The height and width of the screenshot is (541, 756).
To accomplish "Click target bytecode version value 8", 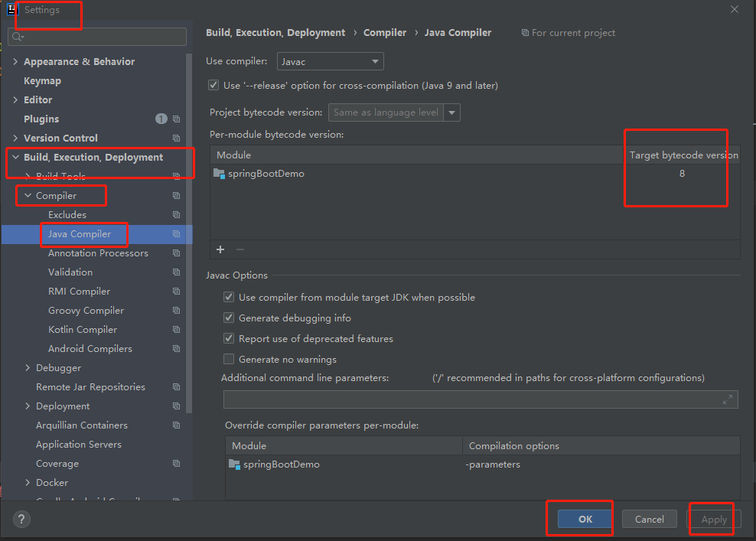I will pos(682,174).
